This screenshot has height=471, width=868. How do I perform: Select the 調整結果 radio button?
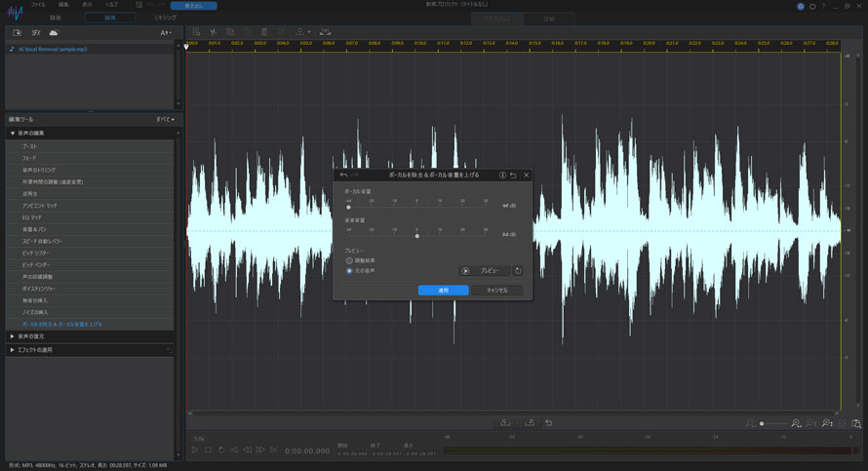pos(349,260)
